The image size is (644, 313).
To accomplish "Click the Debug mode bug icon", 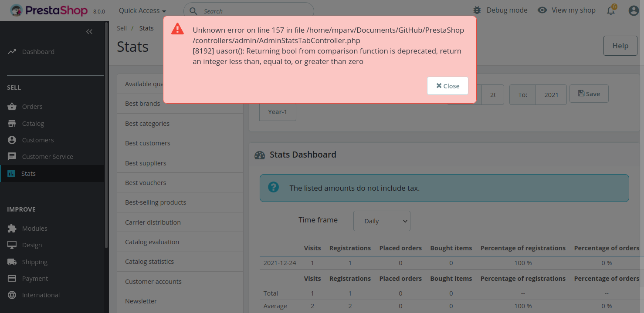I will click(x=477, y=10).
